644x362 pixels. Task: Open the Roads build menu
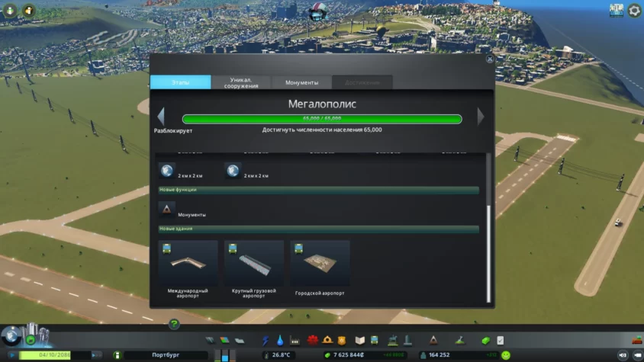click(x=210, y=340)
